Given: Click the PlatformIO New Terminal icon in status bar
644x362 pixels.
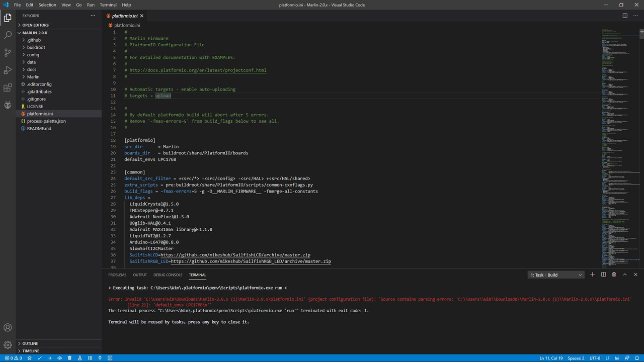Looking at the screenshot, I should pyautogui.click(x=110, y=358).
